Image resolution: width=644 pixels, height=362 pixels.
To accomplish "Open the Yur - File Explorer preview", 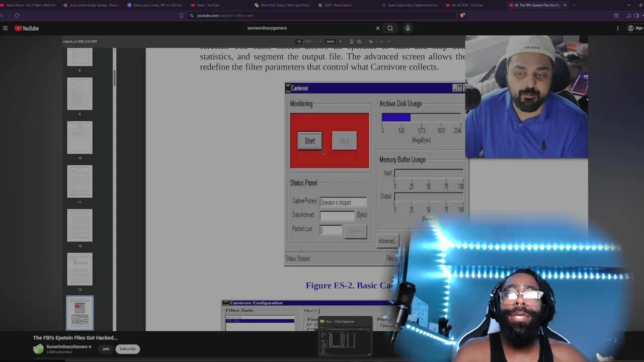I will (x=345, y=336).
